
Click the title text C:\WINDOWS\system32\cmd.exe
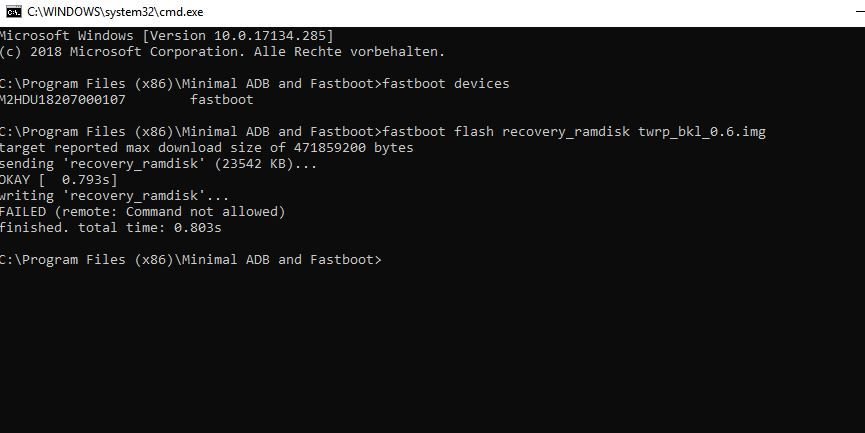[115, 12]
